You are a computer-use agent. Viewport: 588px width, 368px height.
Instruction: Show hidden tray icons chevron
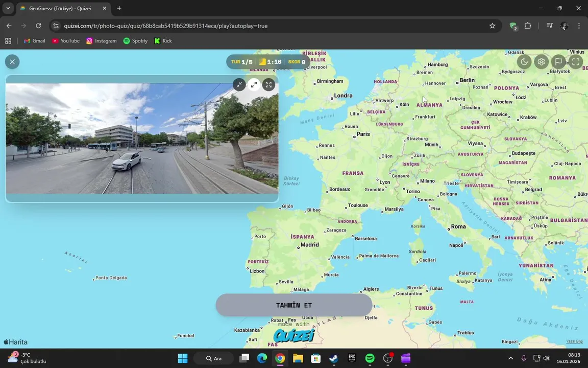click(x=510, y=358)
